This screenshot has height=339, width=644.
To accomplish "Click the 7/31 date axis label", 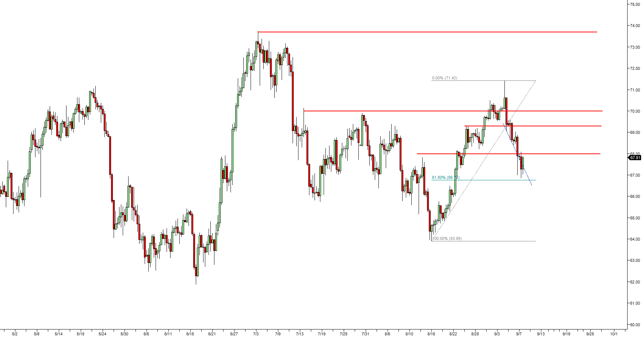I will click(365, 334).
